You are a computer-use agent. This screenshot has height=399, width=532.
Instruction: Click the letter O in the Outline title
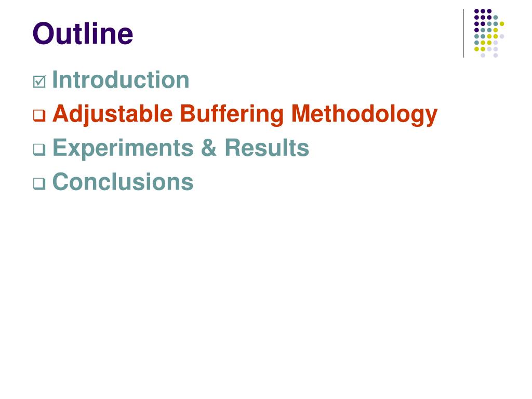pyautogui.click(x=43, y=34)
